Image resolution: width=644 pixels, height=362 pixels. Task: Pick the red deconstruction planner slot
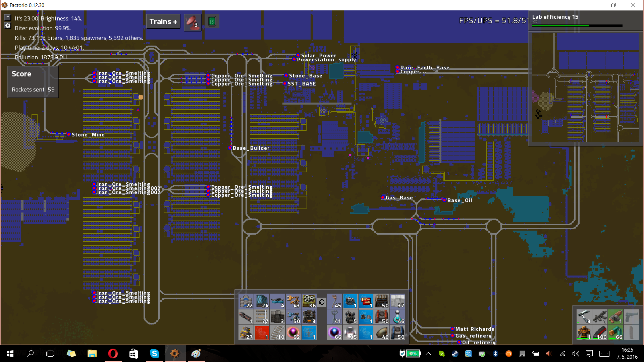(262, 333)
